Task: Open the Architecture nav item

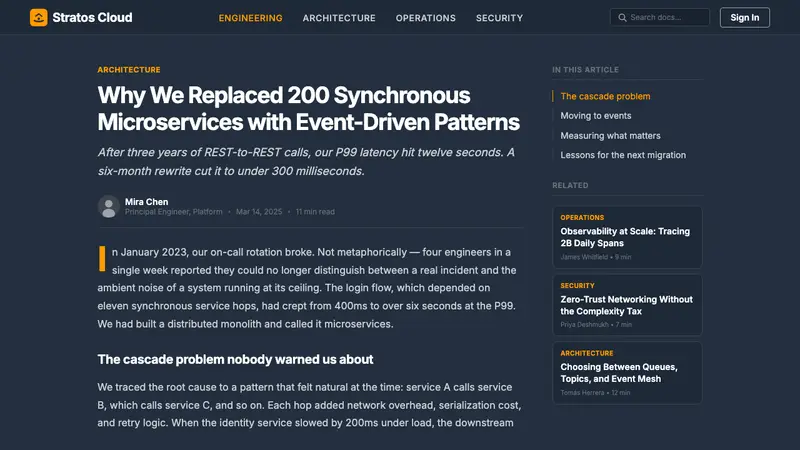Action: pyautogui.click(x=339, y=18)
